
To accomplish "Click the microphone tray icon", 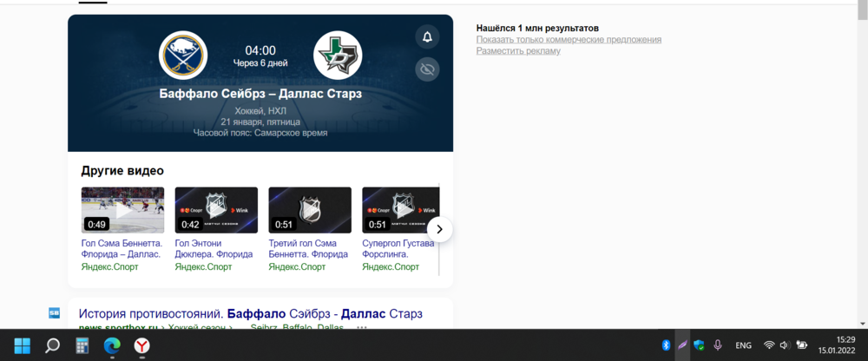I will (x=718, y=345).
